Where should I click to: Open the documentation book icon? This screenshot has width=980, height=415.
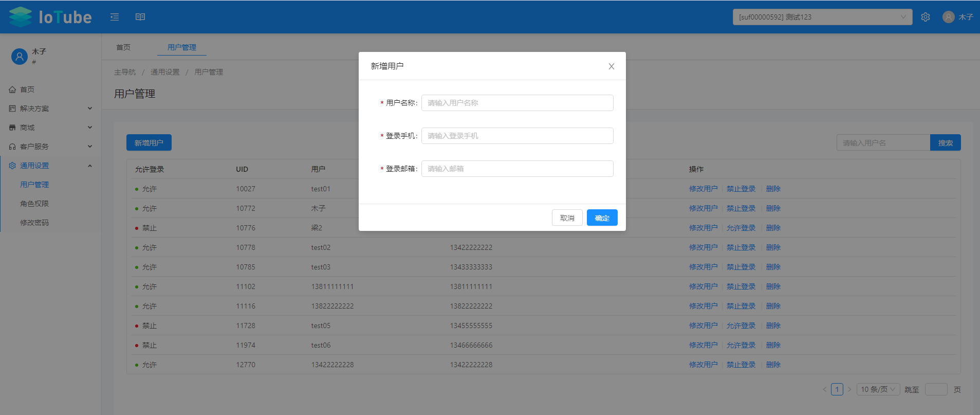point(140,17)
